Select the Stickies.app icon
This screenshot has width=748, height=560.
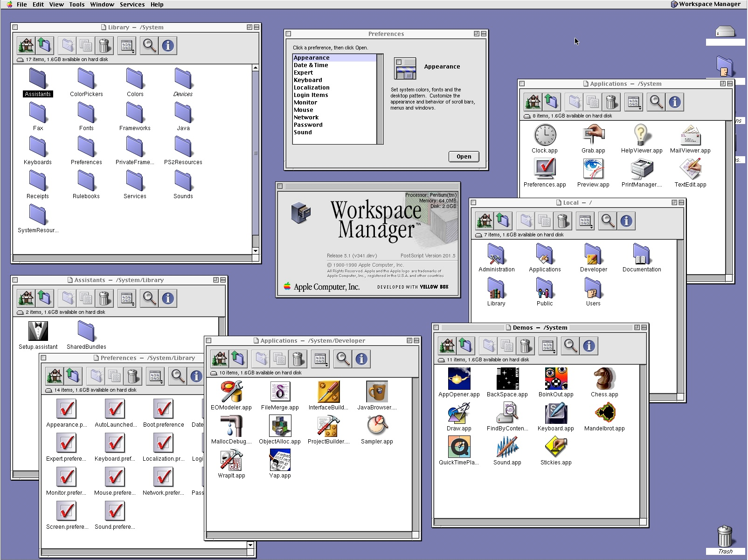pos(556,447)
